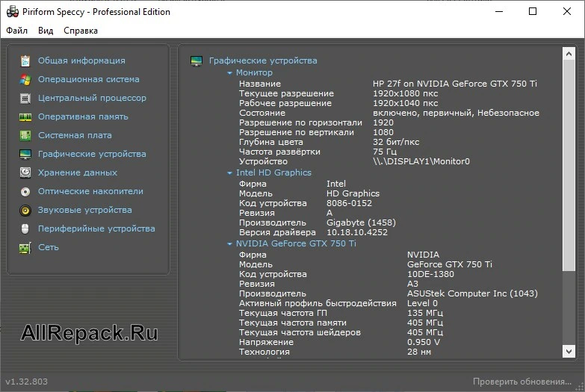Click the Активный профиль быстродействия label
This screenshot has width=585, height=392.
pos(318,303)
